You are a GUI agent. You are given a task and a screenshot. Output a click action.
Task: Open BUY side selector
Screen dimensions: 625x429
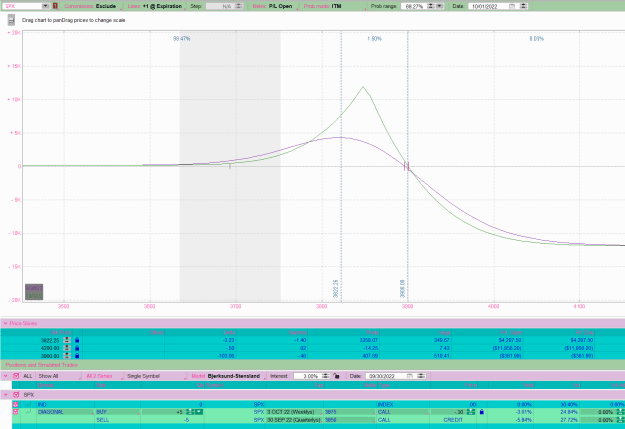118,412
